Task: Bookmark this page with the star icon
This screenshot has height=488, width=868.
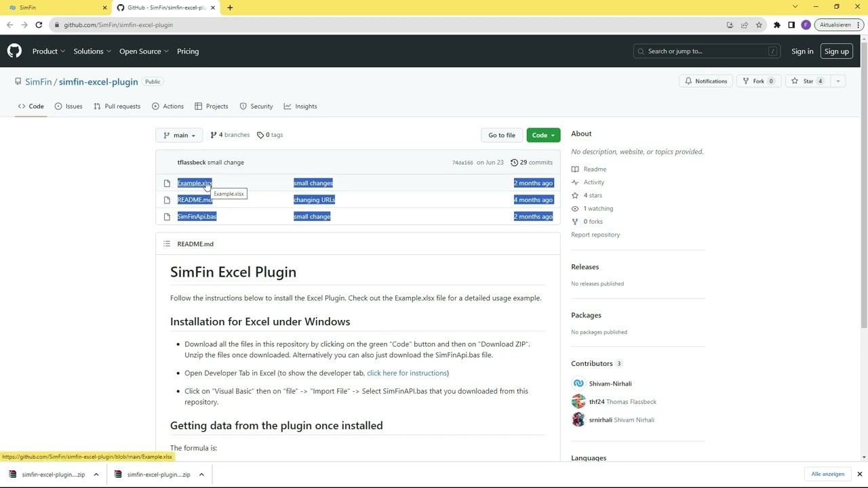Action: pyautogui.click(x=759, y=25)
